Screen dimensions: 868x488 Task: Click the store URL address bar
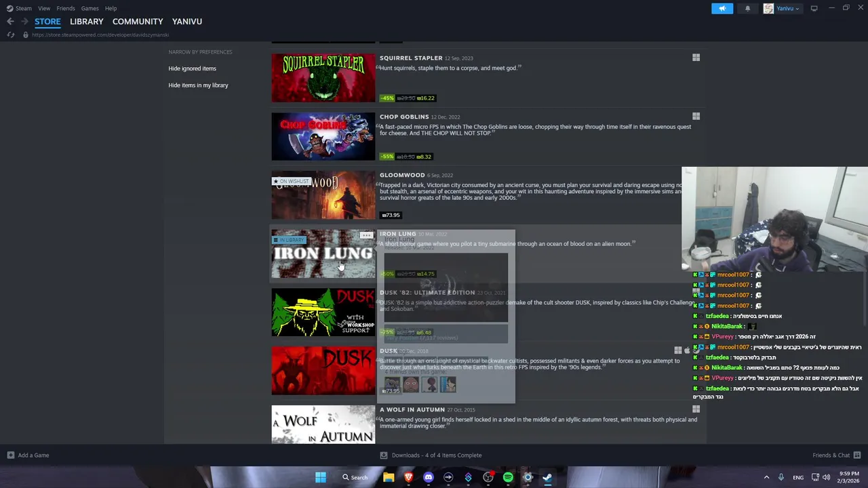(100, 35)
